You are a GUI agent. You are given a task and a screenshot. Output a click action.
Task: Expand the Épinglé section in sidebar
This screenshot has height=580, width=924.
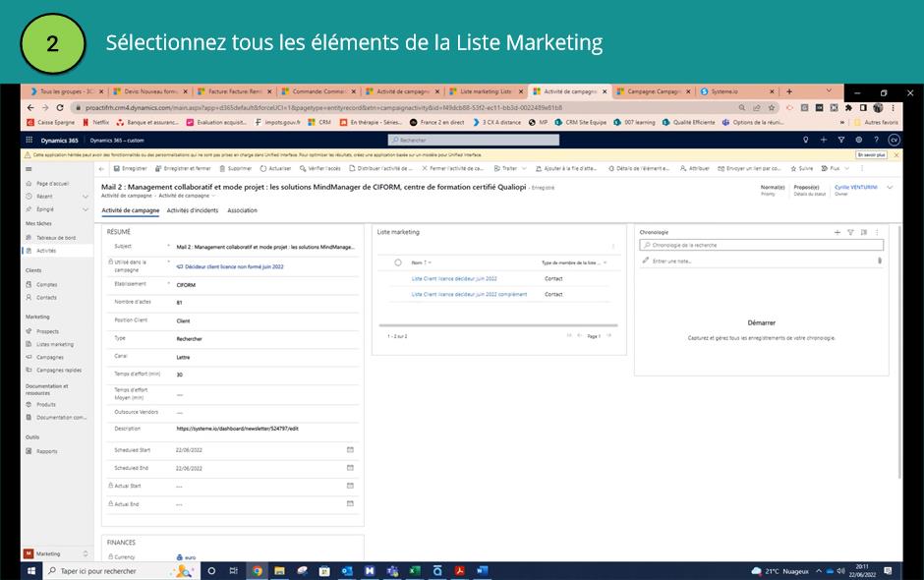(x=86, y=209)
